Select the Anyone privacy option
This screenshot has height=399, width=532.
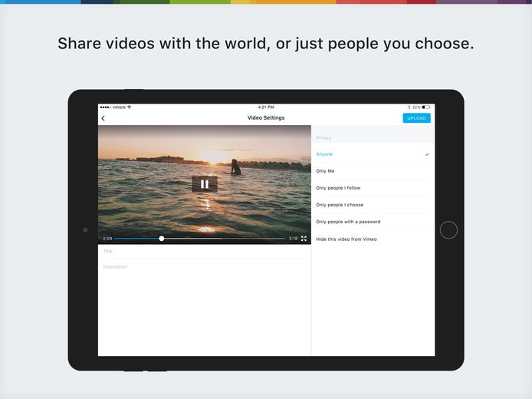pyautogui.click(x=373, y=154)
